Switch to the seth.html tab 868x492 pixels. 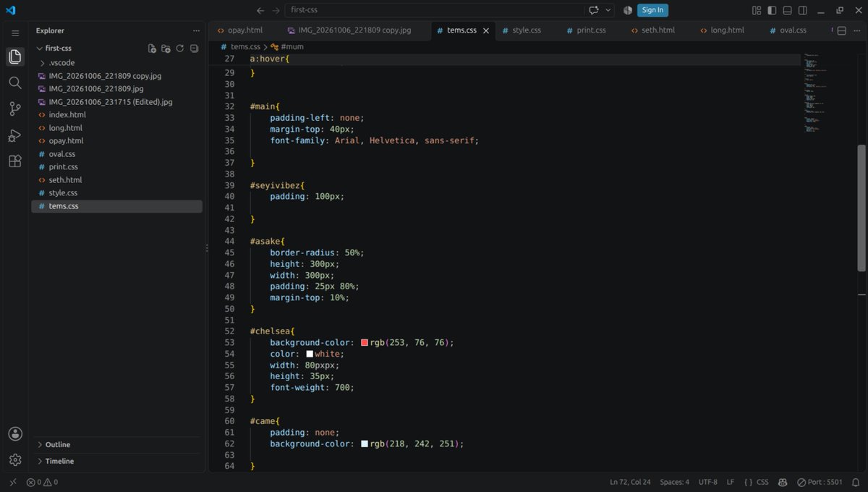pos(658,30)
